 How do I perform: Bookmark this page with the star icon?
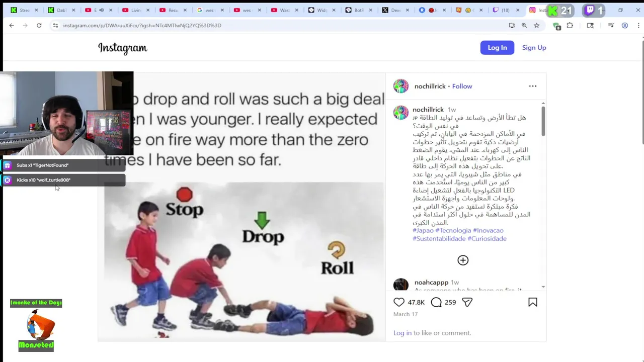pos(537,25)
